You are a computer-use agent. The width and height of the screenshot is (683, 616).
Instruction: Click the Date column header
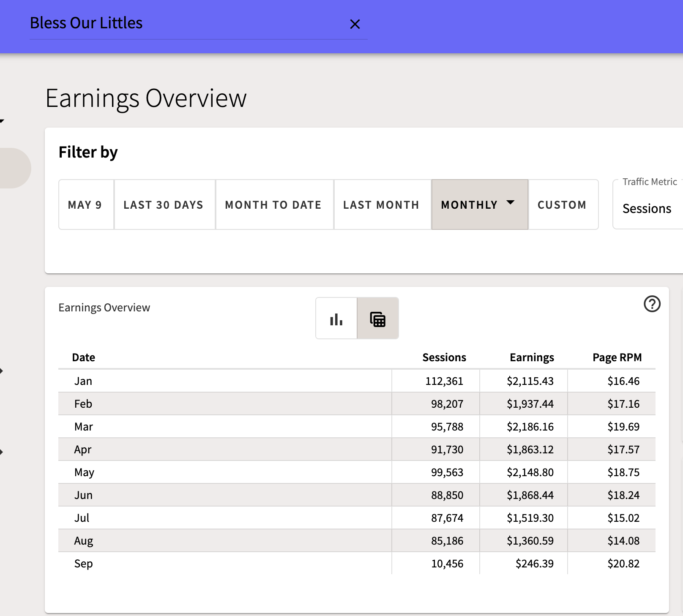[x=84, y=357]
